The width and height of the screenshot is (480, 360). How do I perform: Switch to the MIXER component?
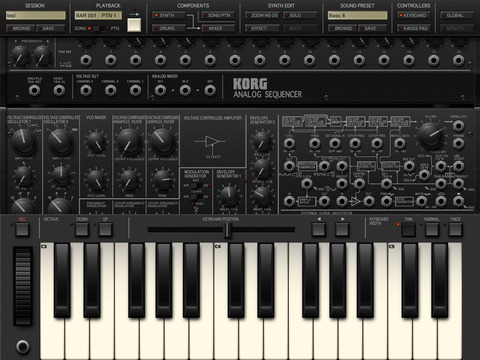(x=218, y=28)
